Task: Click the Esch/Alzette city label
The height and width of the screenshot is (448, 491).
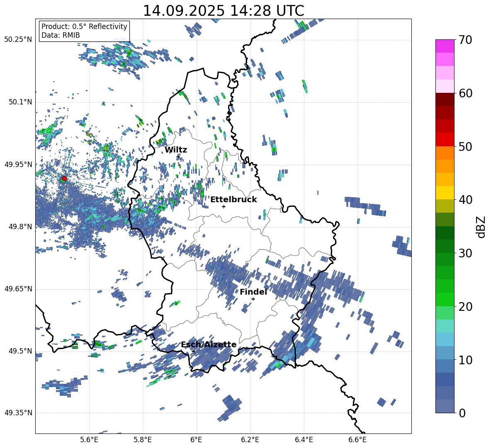Action: 209,344
